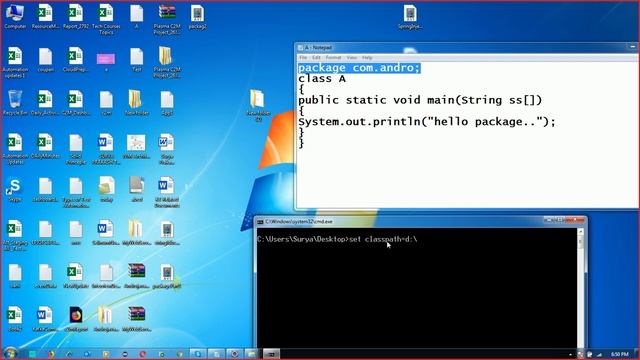Select the SpringBoo desktop icon
Screen dimensions: 640x360
point(410,16)
